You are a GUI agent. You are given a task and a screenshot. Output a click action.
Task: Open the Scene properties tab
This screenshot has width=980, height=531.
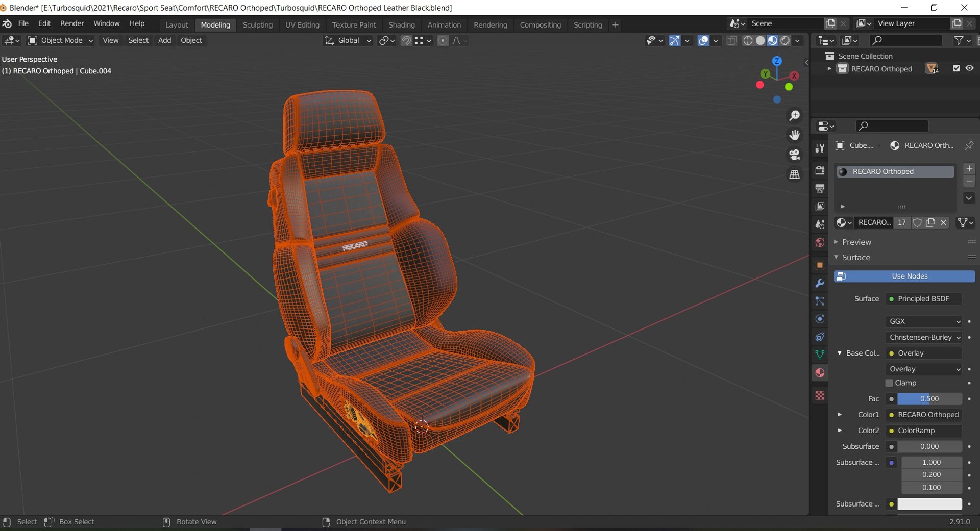coord(820,224)
